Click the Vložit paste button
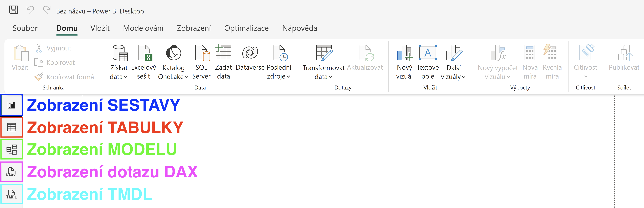644x208 pixels. coord(20,58)
